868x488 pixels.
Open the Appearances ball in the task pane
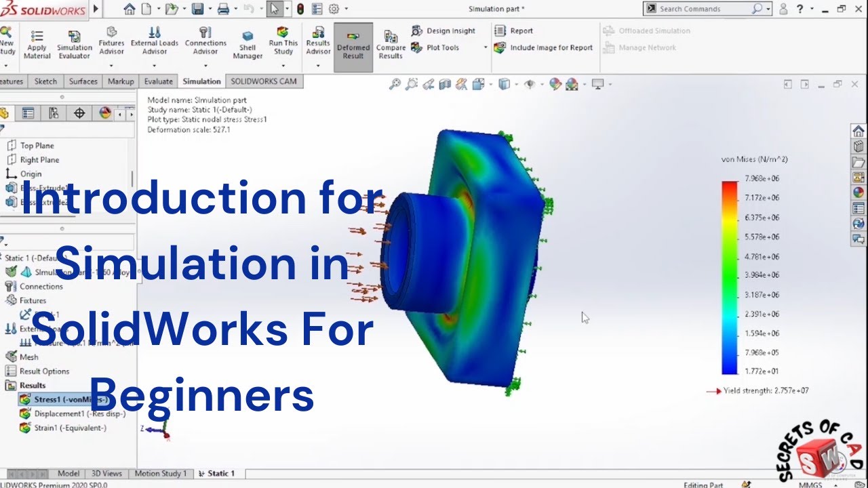[859, 192]
